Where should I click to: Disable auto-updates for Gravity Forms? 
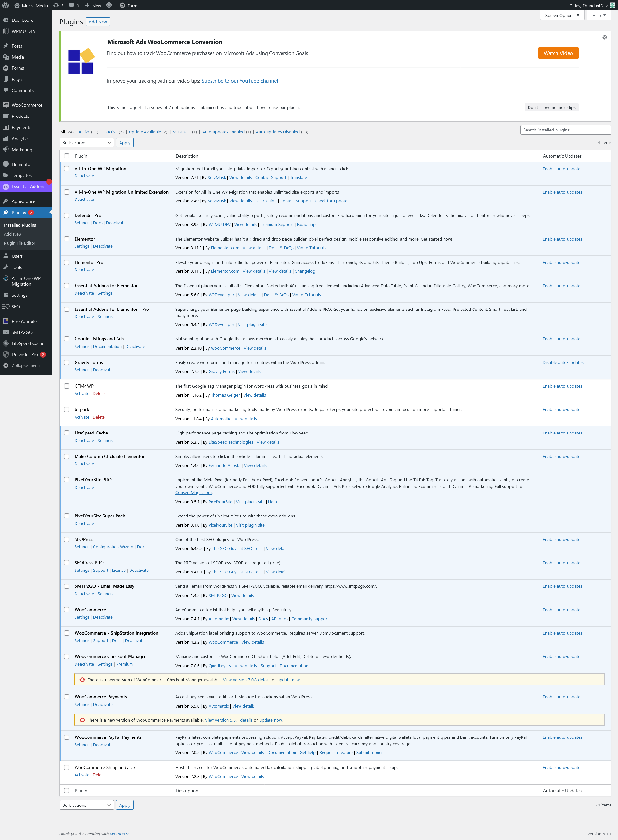coord(563,362)
